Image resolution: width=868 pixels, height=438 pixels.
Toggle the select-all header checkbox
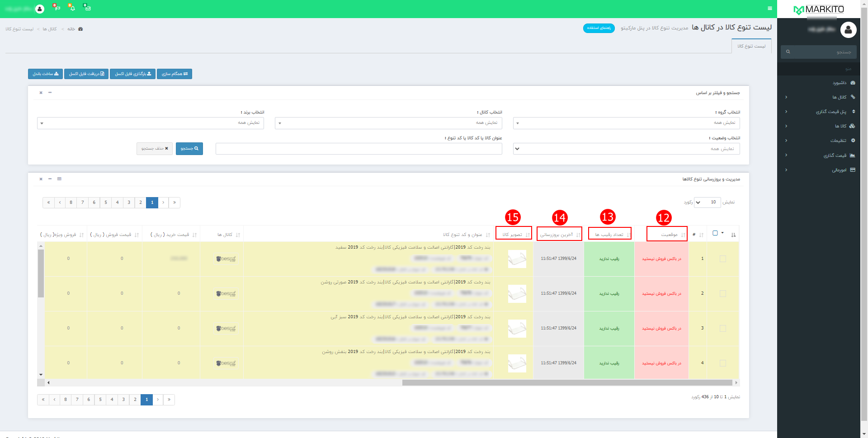tap(715, 233)
